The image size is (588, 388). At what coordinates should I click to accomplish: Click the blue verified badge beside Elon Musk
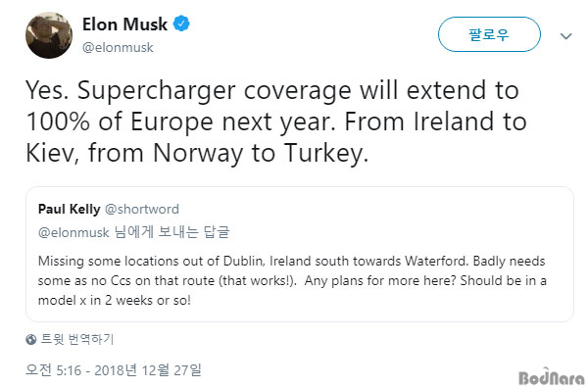(181, 24)
